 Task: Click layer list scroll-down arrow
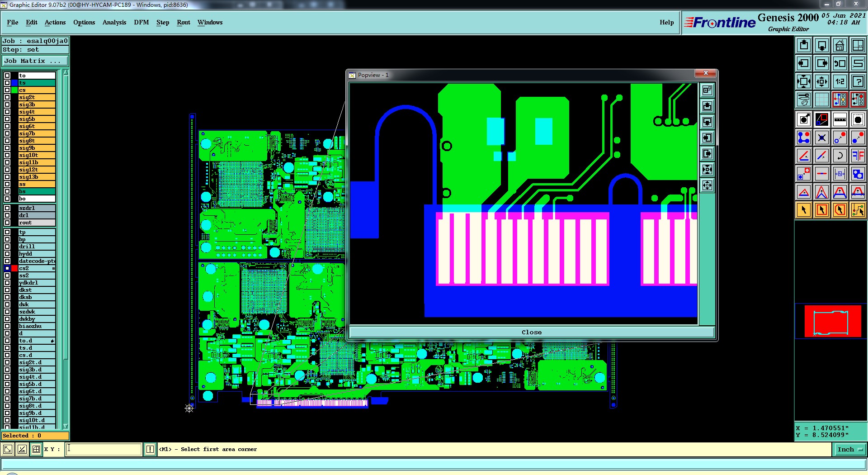click(x=66, y=426)
